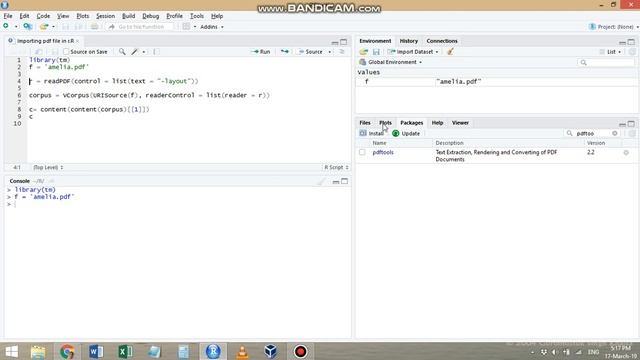Enable the Source on Save checkbox

tap(66, 52)
